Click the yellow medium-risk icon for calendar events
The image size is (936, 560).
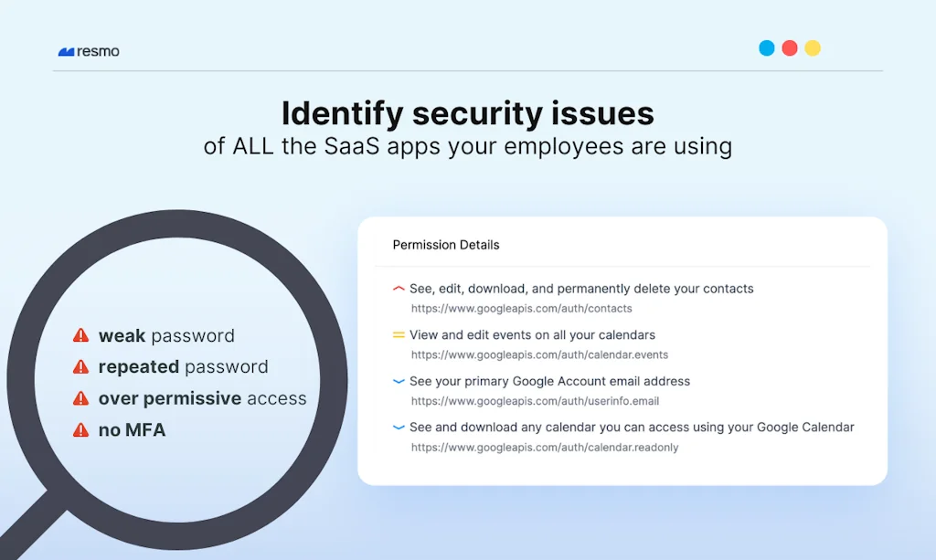[399, 335]
